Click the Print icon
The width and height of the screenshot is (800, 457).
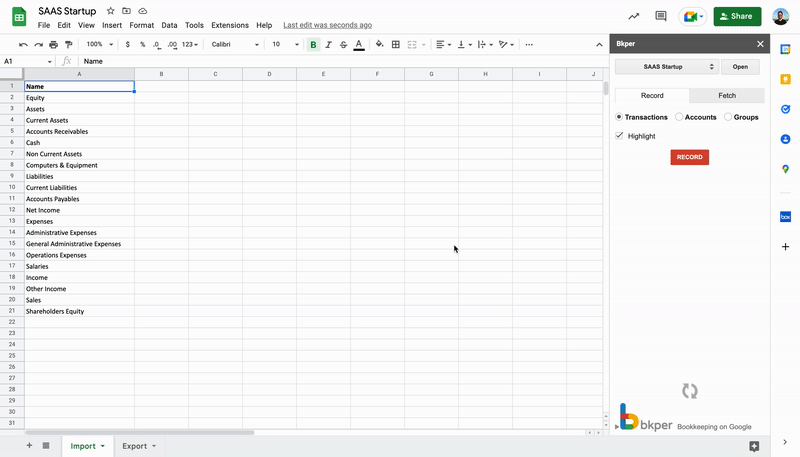click(x=54, y=45)
